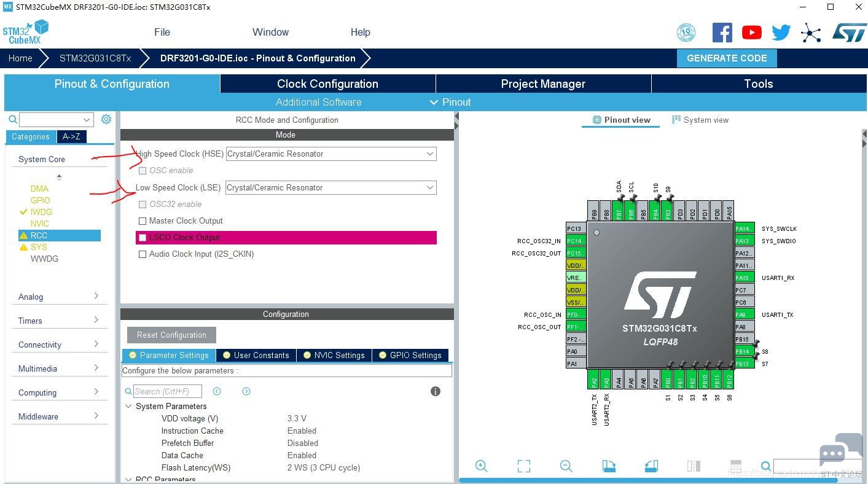
Task: Open the Low Speed Clock (LSE) dropdown
Action: (x=331, y=187)
